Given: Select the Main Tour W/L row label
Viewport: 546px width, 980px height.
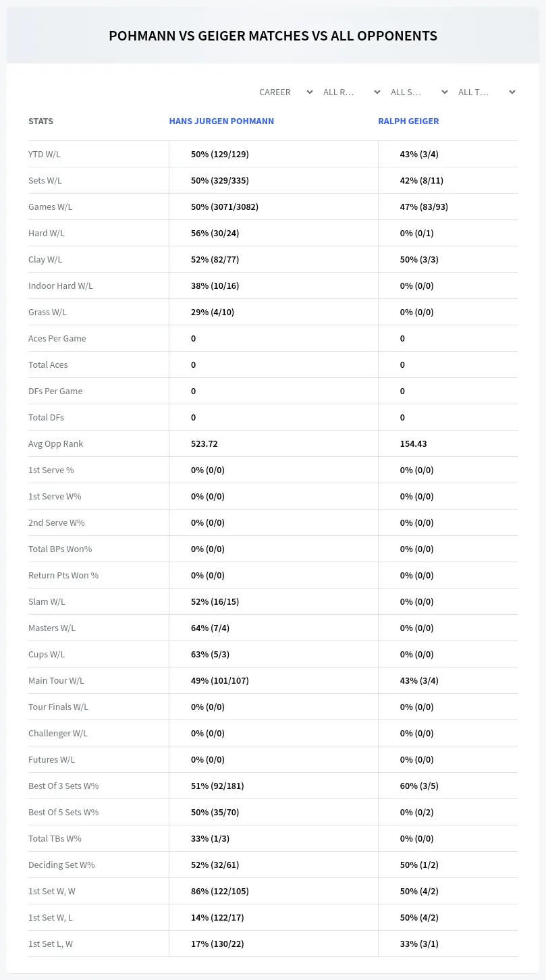Looking at the screenshot, I should point(56,680).
